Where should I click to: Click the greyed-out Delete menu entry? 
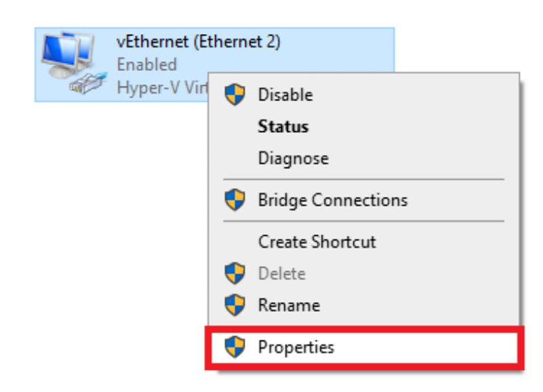363,273
